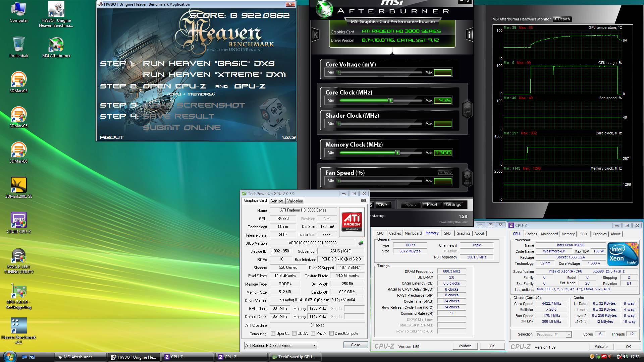Enable the OpenCL checkbox in GPU-Z
This screenshot has width=644, height=362.
(x=273, y=334)
